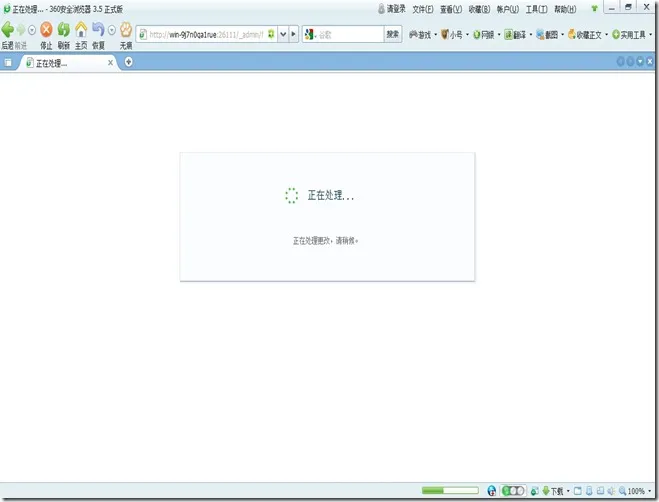659x502 pixels.
Task: Open the back/forward history dropdown
Action: pos(32,30)
